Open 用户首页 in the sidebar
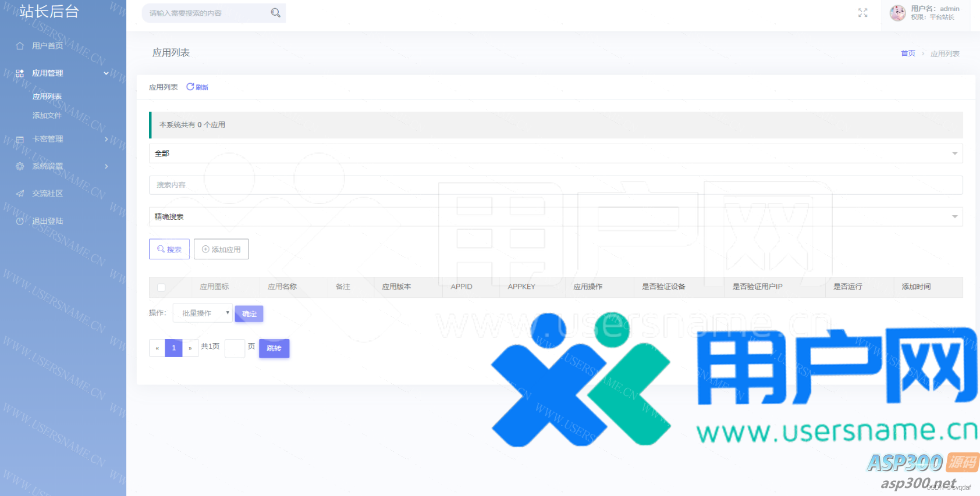The height and width of the screenshot is (496, 980). (x=47, y=46)
